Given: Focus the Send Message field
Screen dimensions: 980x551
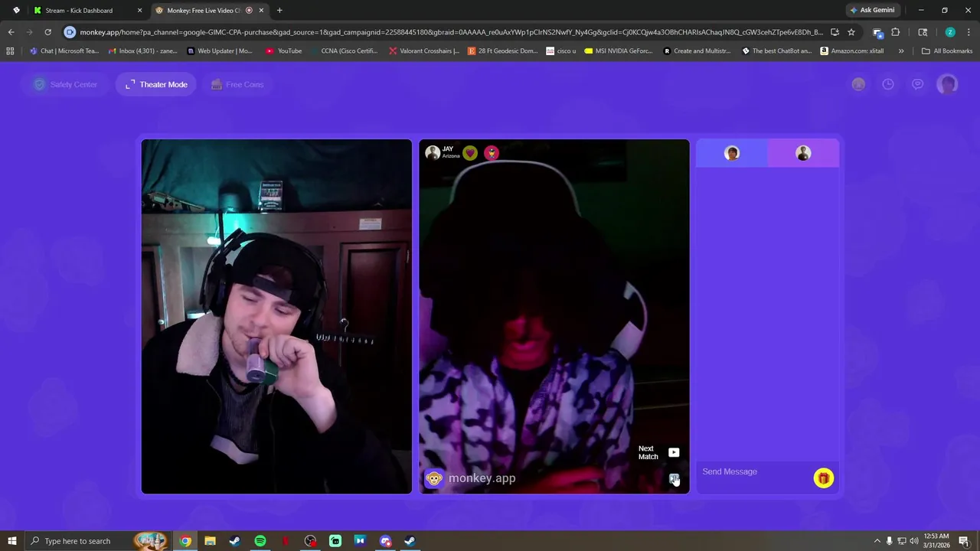Looking at the screenshot, I should point(754,471).
